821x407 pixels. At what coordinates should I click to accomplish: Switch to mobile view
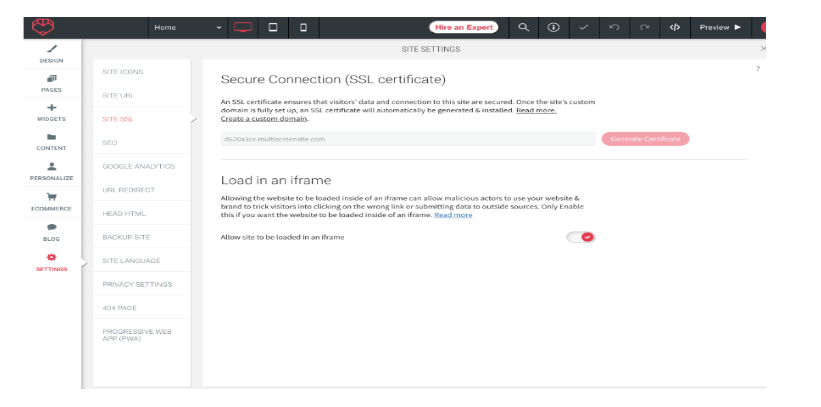[x=303, y=27]
